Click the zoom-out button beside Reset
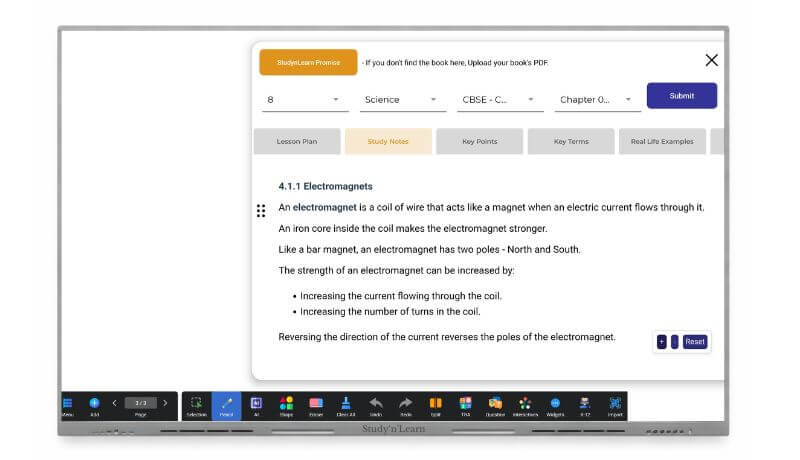800x460 pixels. coord(674,342)
